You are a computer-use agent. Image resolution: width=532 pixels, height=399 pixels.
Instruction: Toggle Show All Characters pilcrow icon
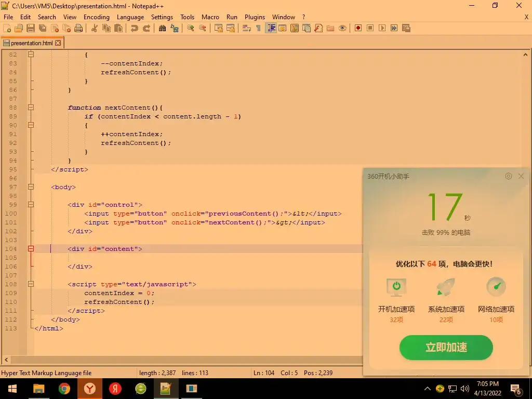[x=259, y=28]
